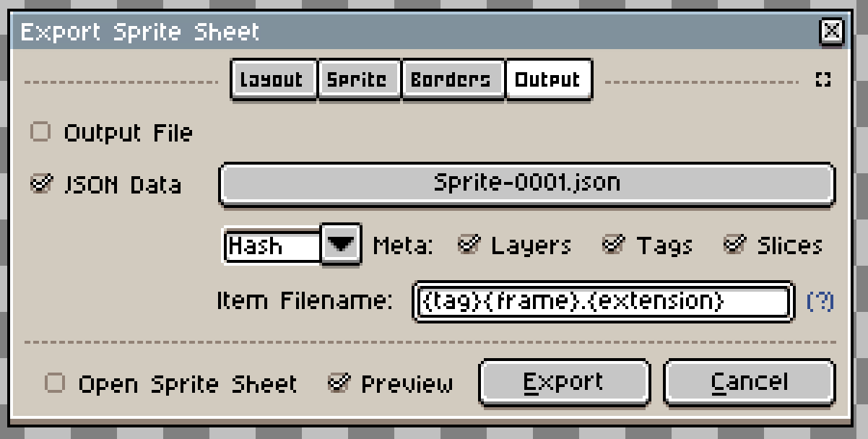Toggle the Layers meta checkbox

tap(469, 245)
